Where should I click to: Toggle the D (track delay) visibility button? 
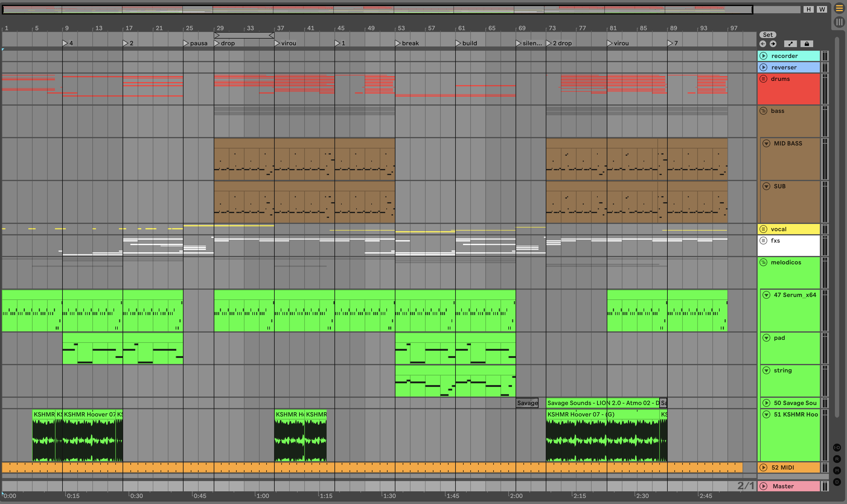pos(837,482)
